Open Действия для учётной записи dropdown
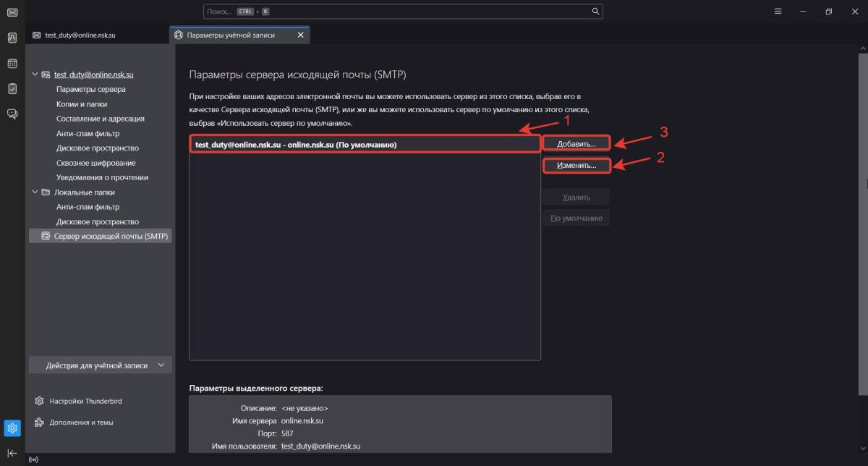The image size is (868, 466). coord(101,365)
